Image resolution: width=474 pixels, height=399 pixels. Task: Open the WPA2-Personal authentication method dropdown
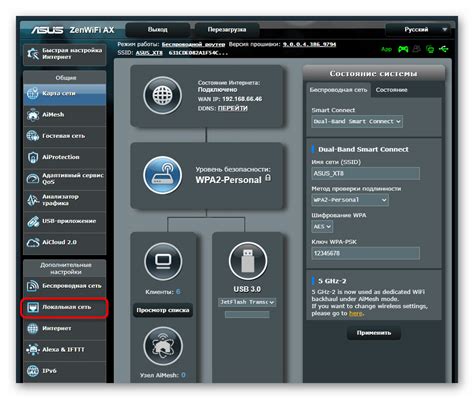pyautogui.click(x=350, y=200)
